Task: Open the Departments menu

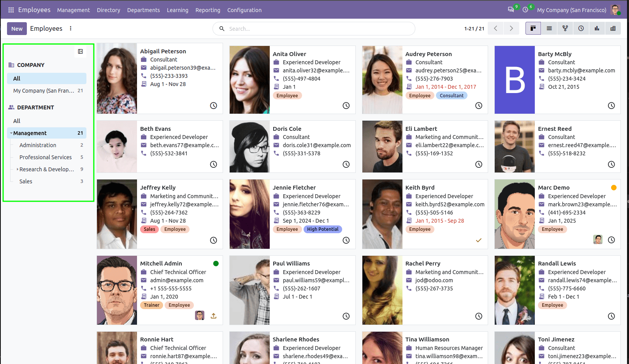Action: coord(144,10)
